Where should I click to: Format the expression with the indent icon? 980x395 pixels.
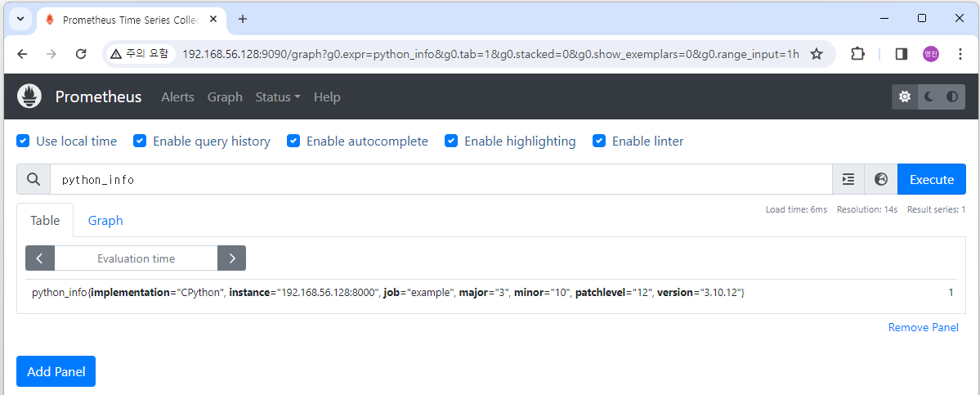(x=848, y=179)
